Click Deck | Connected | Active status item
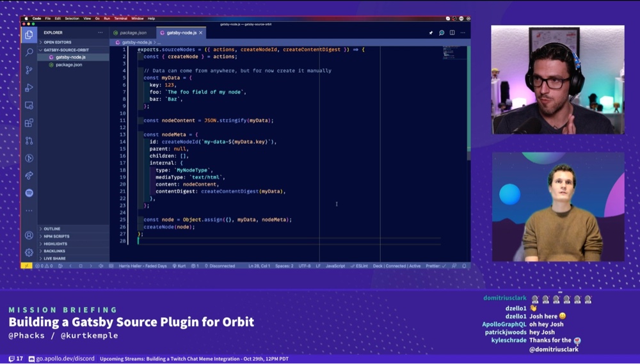This screenshot has width=640, height=364. pos(397,265)
